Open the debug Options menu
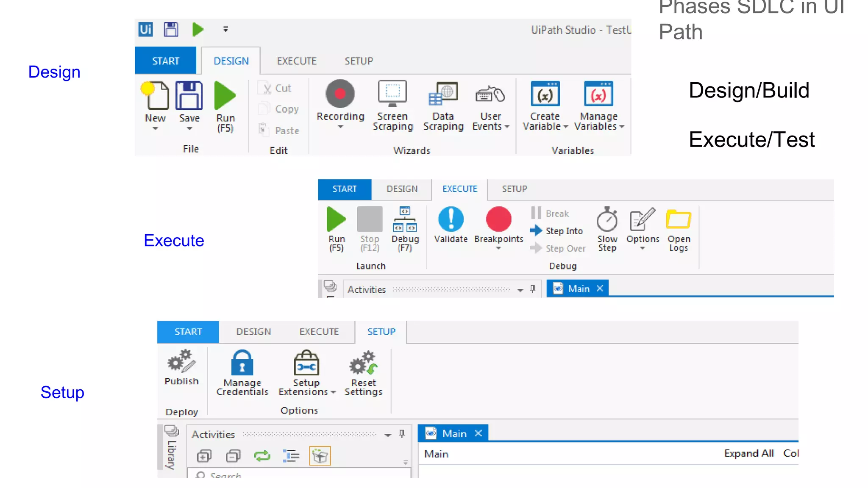Image resolution: width=868 pixels, height=488 pixels. point(643,229)
